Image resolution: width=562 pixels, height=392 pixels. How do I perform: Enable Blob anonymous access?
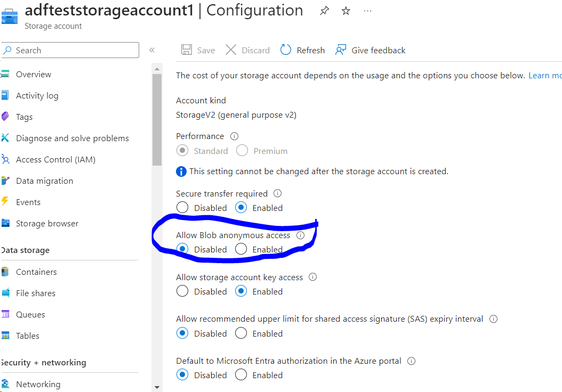pyautogui.click(x=240, y=249)
